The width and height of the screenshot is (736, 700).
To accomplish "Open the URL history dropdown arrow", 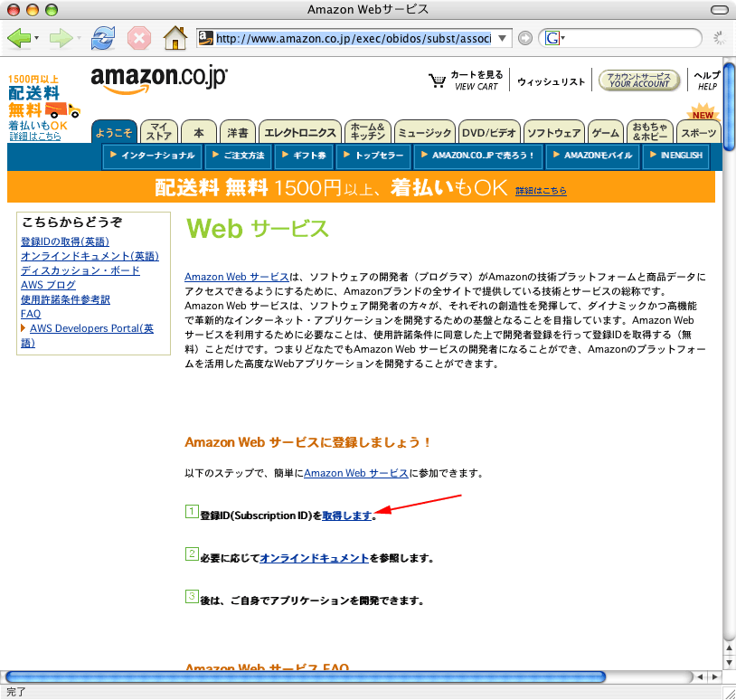I will [502, 38].
